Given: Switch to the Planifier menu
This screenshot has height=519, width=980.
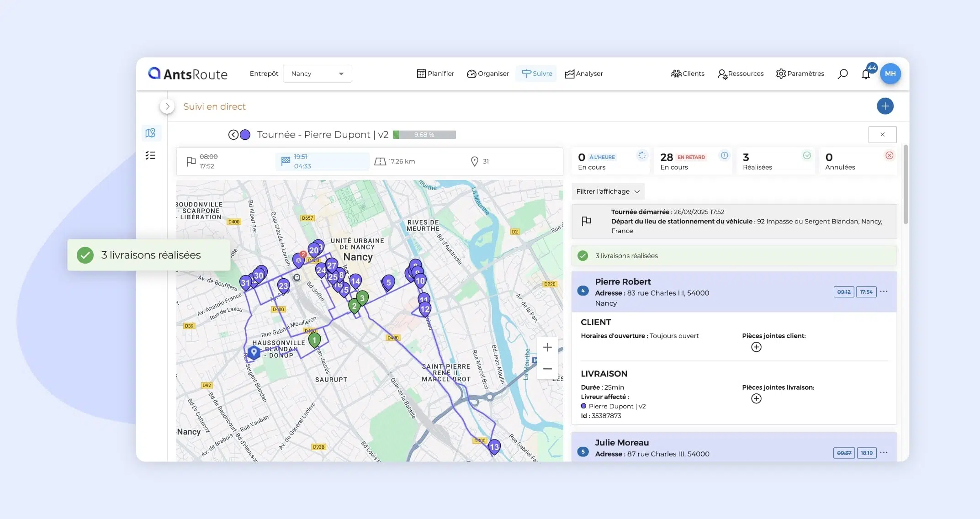Looking at the screenshot, I should click(435, 74).
